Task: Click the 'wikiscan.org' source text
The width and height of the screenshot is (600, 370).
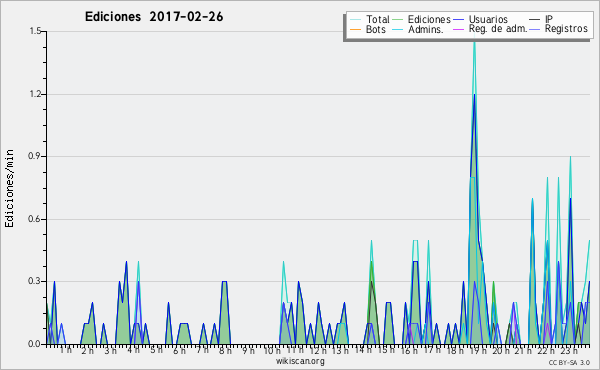Action: [x=300, y=361]
